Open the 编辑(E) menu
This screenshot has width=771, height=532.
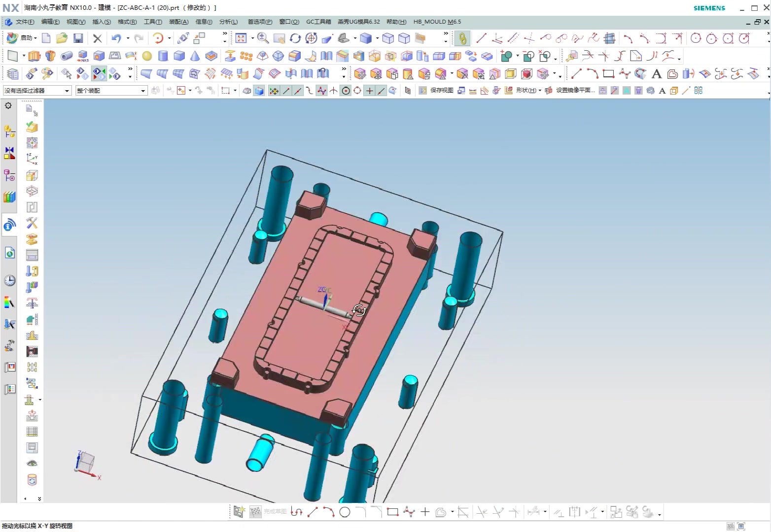[x=50, y=22]
